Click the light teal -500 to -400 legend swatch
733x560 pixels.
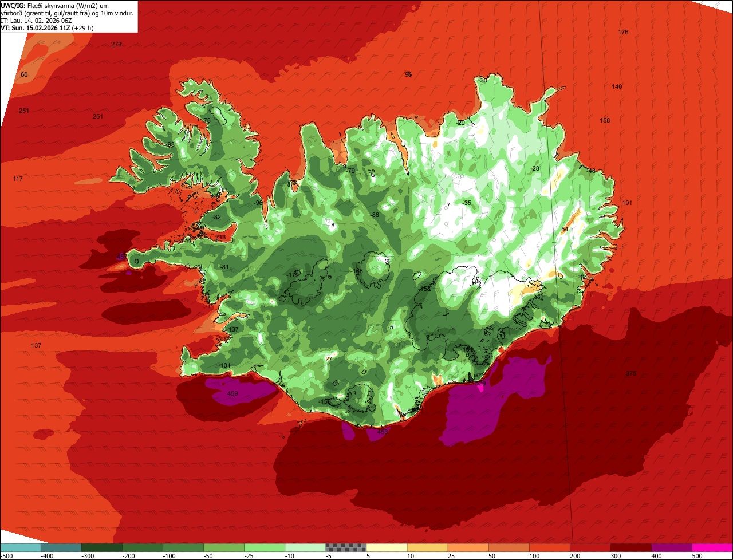(20, 547)
